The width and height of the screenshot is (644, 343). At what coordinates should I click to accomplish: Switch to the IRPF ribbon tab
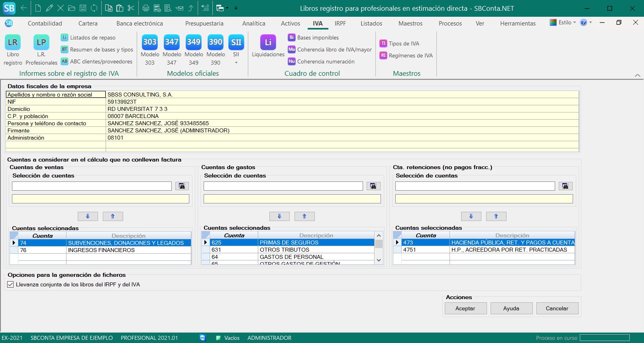[340, 24]
